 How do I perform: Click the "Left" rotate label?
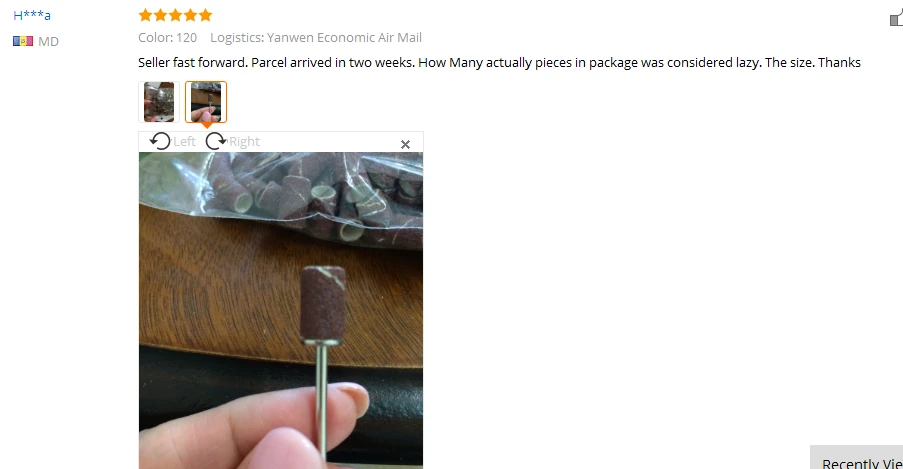(184, 142)
